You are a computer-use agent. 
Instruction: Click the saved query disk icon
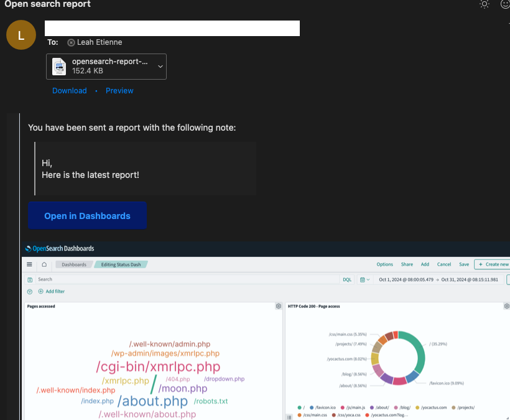(x=30, y=279)
